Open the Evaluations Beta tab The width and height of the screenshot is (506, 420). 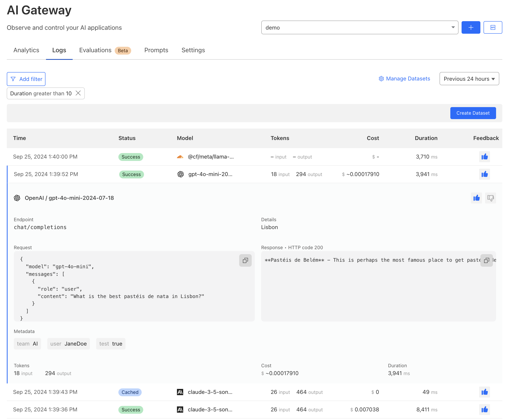click(x=105, y=50)
